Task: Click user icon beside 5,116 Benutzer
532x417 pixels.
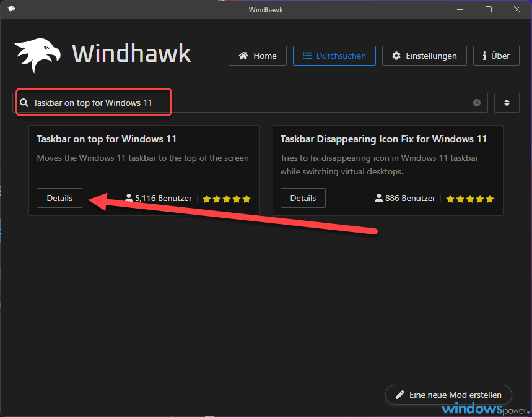Action: (129, 198)
